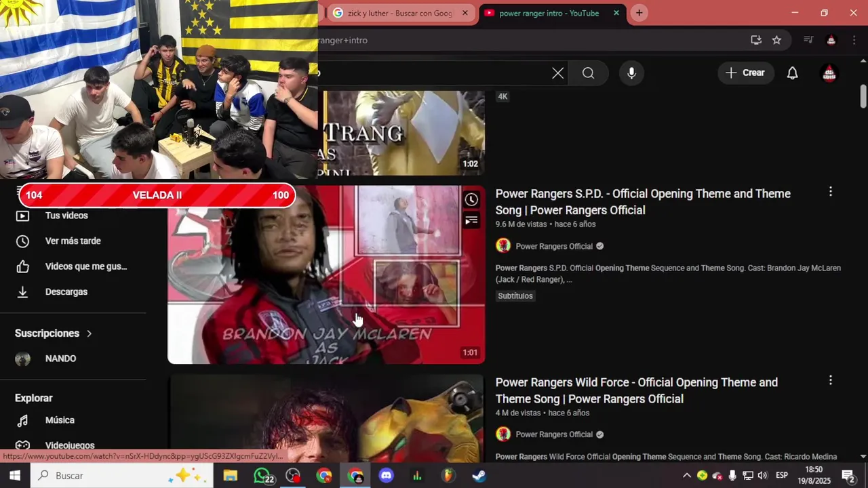The width and height of the screenshot is (868, 488).
Task: Show hidden system tray icons
Action: (x=687, y=476)
